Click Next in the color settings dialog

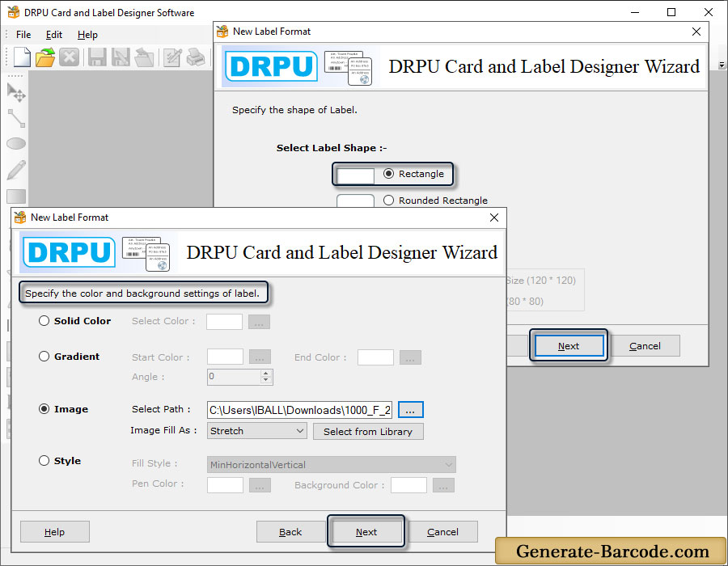tap(366, 532)
